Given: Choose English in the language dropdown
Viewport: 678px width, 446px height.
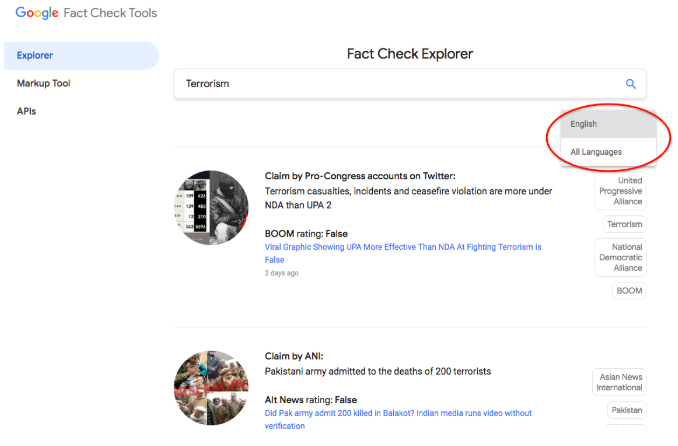Looking at the screenshot, I should pyautogui.click(x=608, y=124).
